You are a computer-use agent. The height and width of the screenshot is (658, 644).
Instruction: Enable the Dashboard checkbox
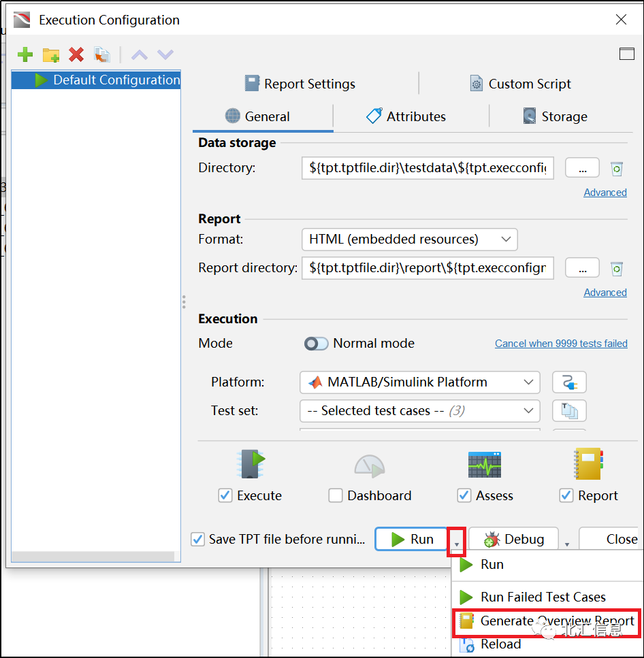coord(336,495)
